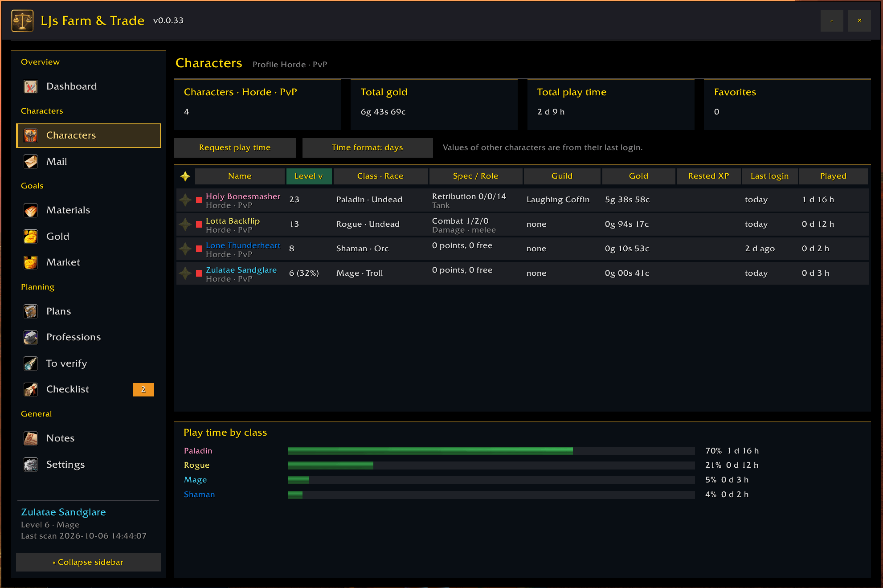Open the Notes icon
The image size is (883, 588).
[31, 438]
